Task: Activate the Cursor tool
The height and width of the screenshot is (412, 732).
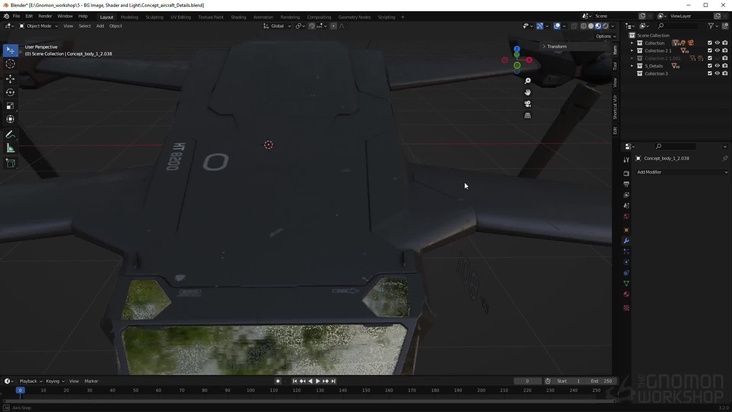Action: [11, 64]
